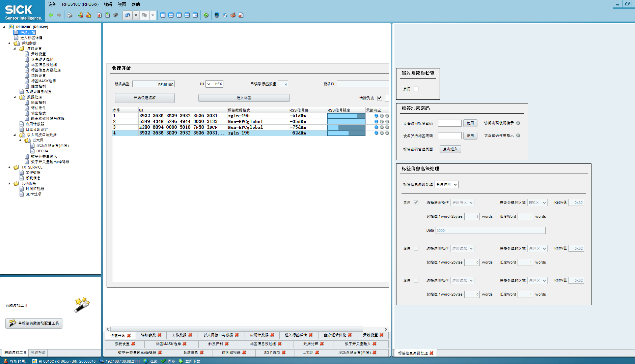Click the red factory defaults icon
Viewport: 635px width, 364px height.
click(x=233, y=15)
